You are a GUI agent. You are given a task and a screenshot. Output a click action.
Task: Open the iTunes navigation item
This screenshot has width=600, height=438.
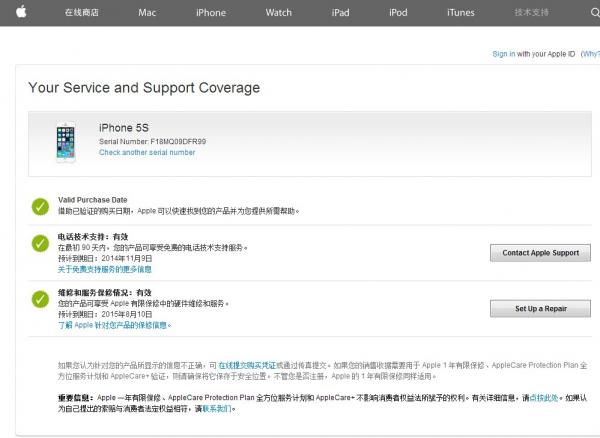click(x=461, y=13)
